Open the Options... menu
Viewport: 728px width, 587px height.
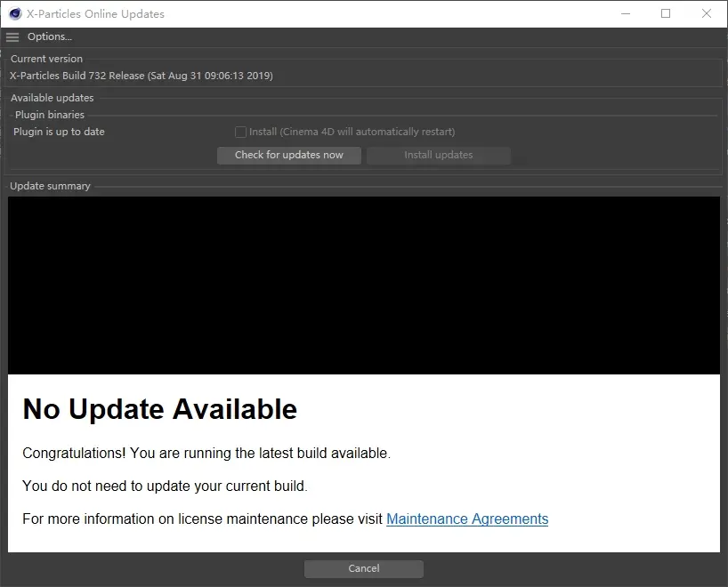49,37
